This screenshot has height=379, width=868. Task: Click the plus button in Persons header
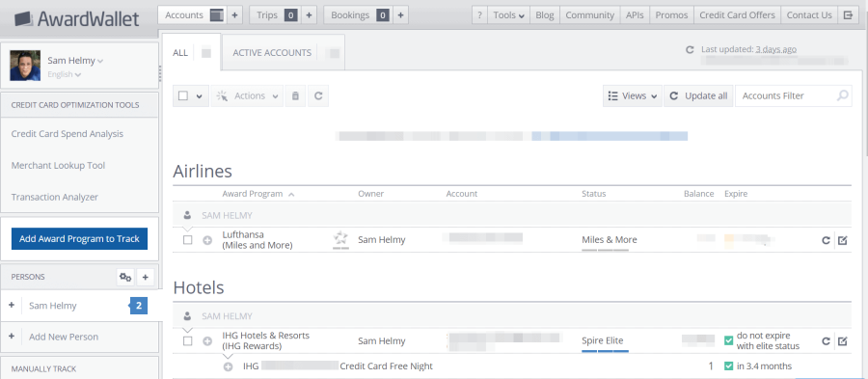[145, 277]
